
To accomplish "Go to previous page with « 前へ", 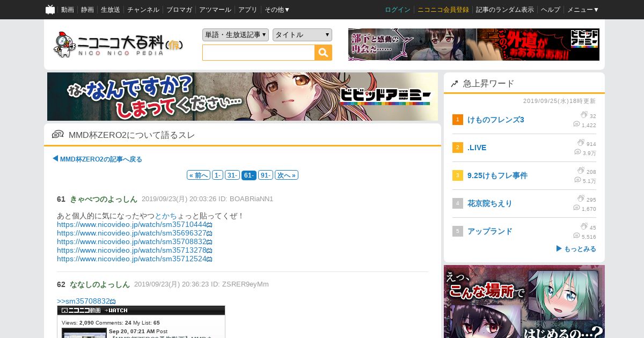I will [x=199, y=175].
